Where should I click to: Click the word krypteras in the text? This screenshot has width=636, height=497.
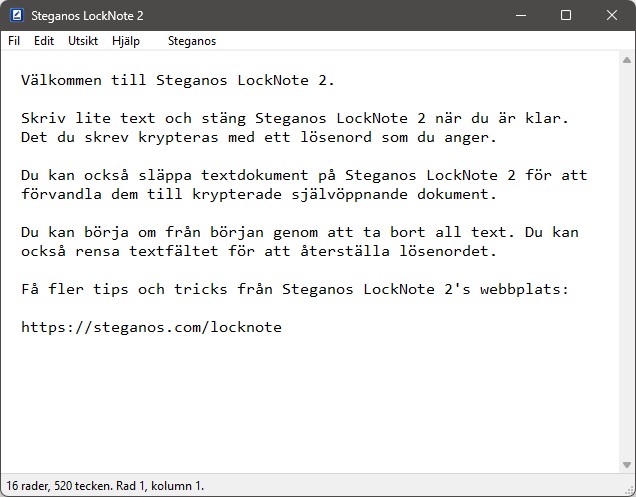pos(178,137)
